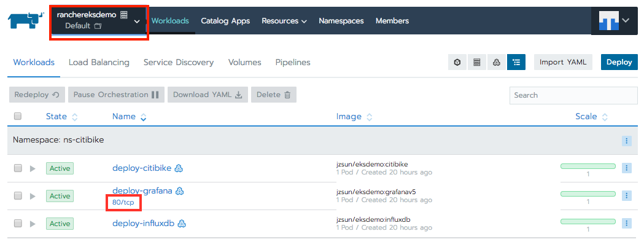Expand the deploy-influxdb row
644x239 pixels.
click(33, 224)
